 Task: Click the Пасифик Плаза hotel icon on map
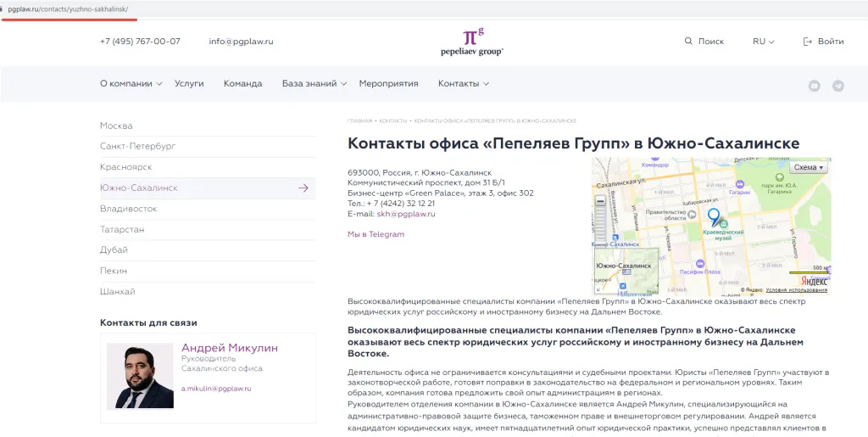(700, 264)
